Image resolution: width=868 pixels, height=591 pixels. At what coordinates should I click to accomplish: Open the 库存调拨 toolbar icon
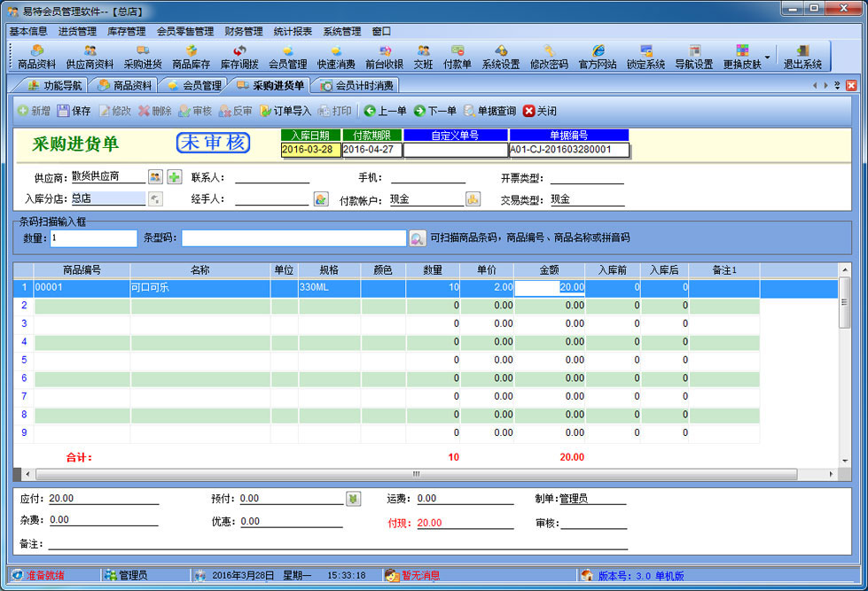[x=239, y=57]
